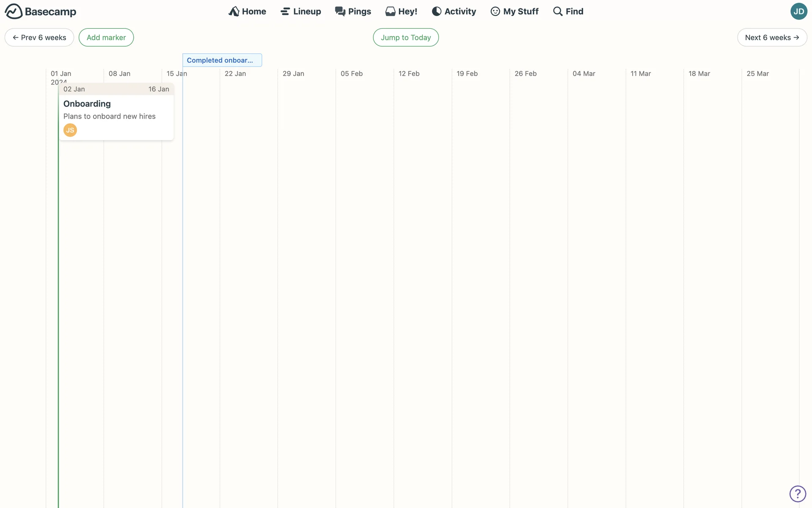Click the Activity menu label
The image size is (812, 508).
pyautogui.click(x=460, y=11)
